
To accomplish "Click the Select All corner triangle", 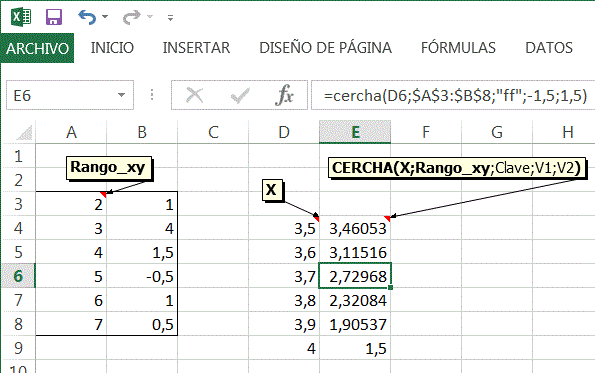I will [x=24, y=132].
